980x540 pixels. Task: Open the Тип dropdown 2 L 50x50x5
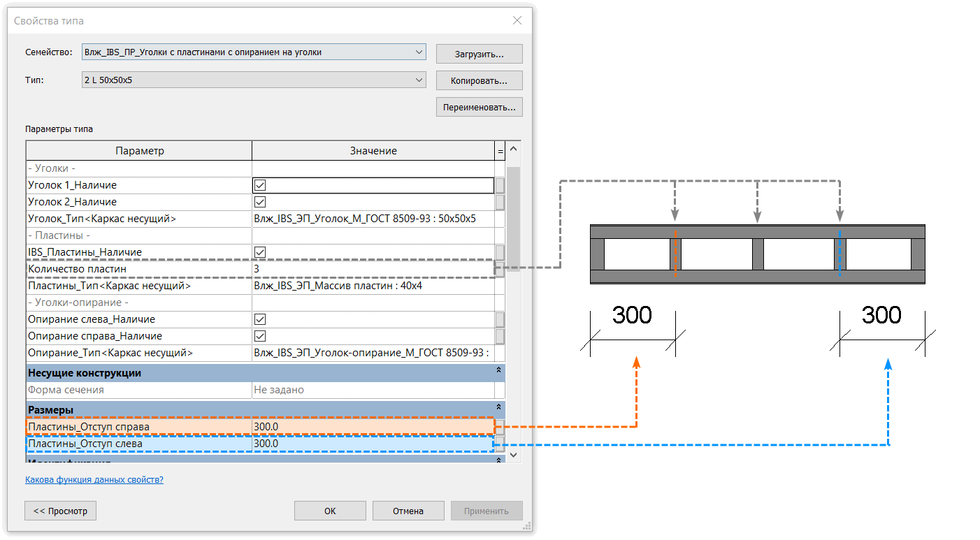(253, 80)
